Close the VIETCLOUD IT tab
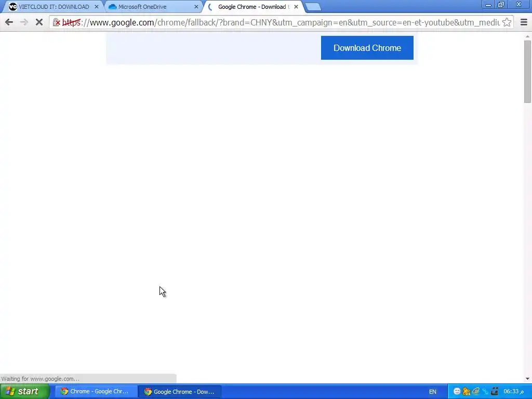 point(96,7)
